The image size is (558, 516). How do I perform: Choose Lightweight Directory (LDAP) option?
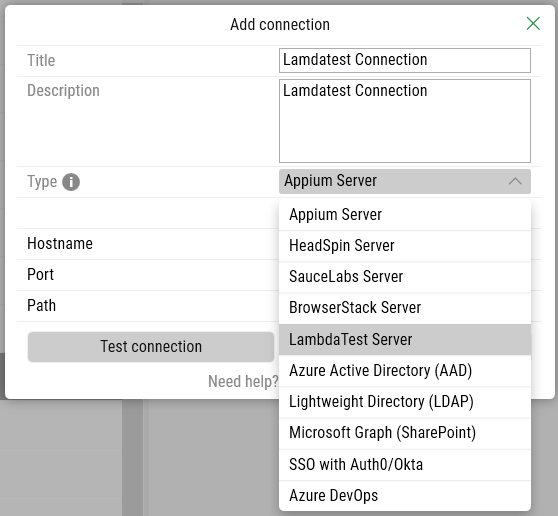[405, 402]
